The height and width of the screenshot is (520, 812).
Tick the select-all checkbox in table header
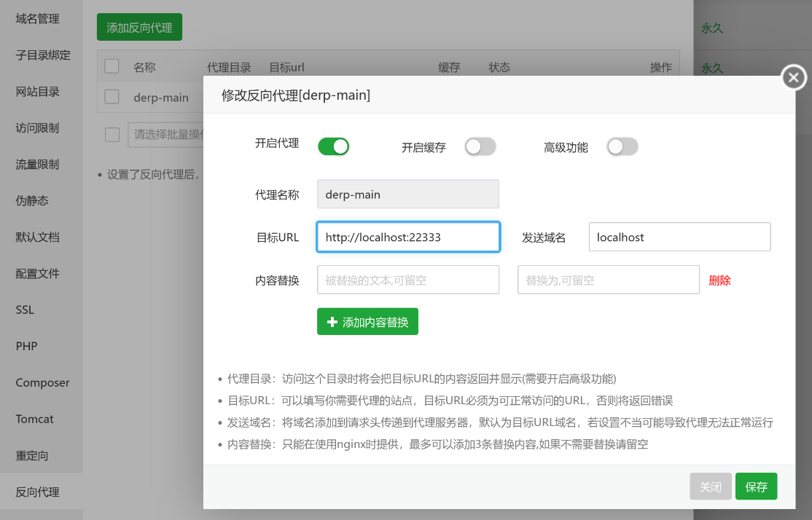(x=112, y=67)
